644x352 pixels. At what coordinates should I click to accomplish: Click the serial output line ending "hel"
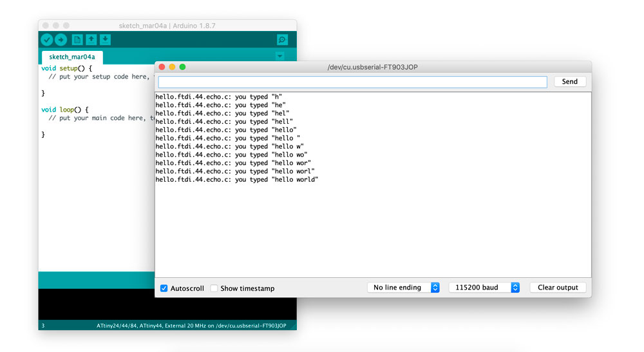tap(222, 113)
